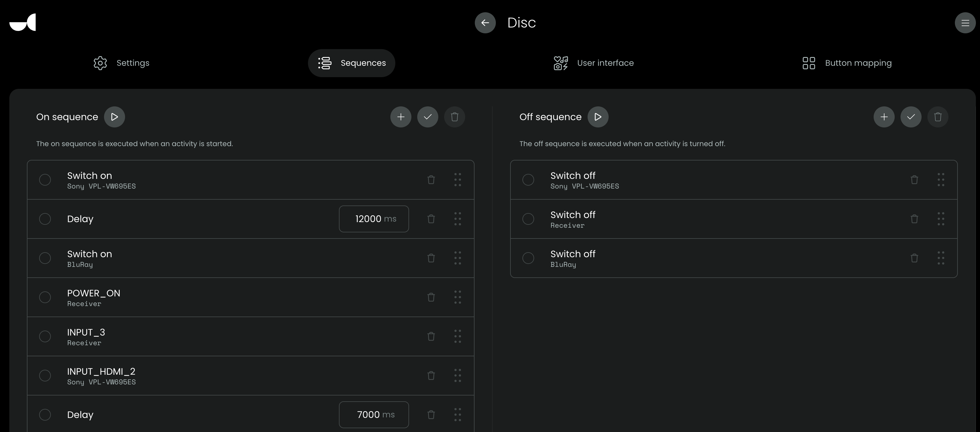Select the Switch on BluRay step

coord(45,258)
